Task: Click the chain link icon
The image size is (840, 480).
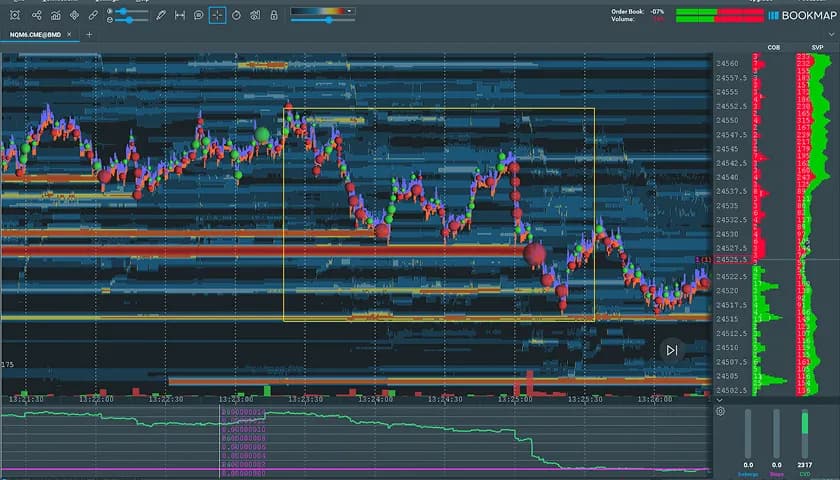Action: (x=93, y=16)
